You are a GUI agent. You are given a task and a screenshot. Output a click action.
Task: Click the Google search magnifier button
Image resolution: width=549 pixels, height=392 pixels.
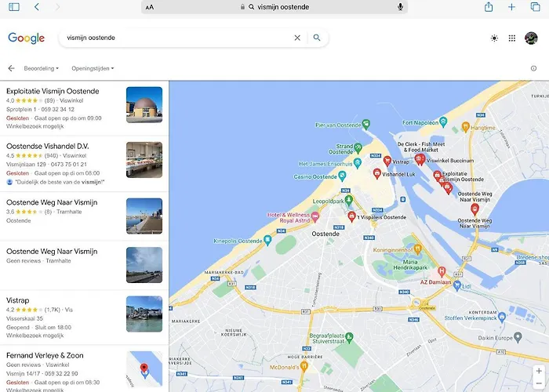pos(317,38)
